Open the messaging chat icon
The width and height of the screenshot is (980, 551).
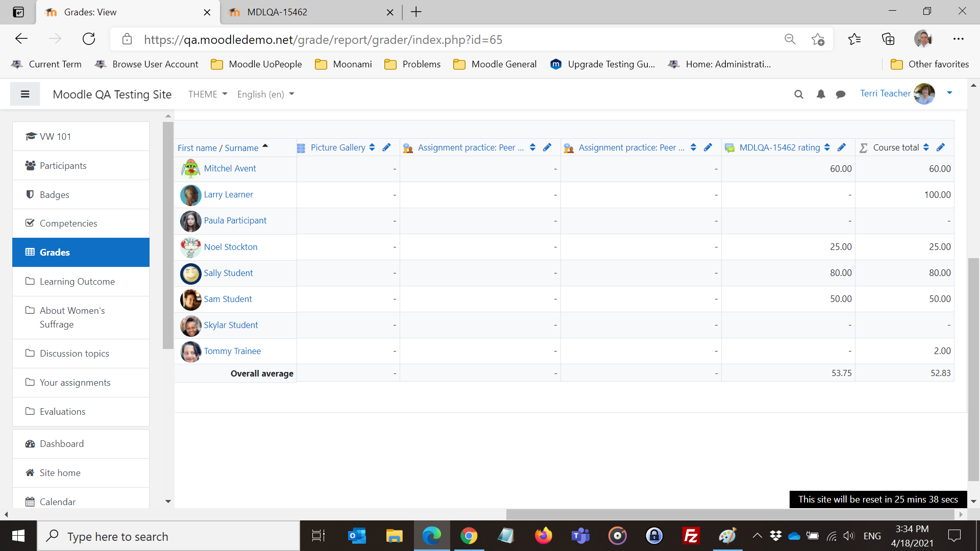point(841,94)
